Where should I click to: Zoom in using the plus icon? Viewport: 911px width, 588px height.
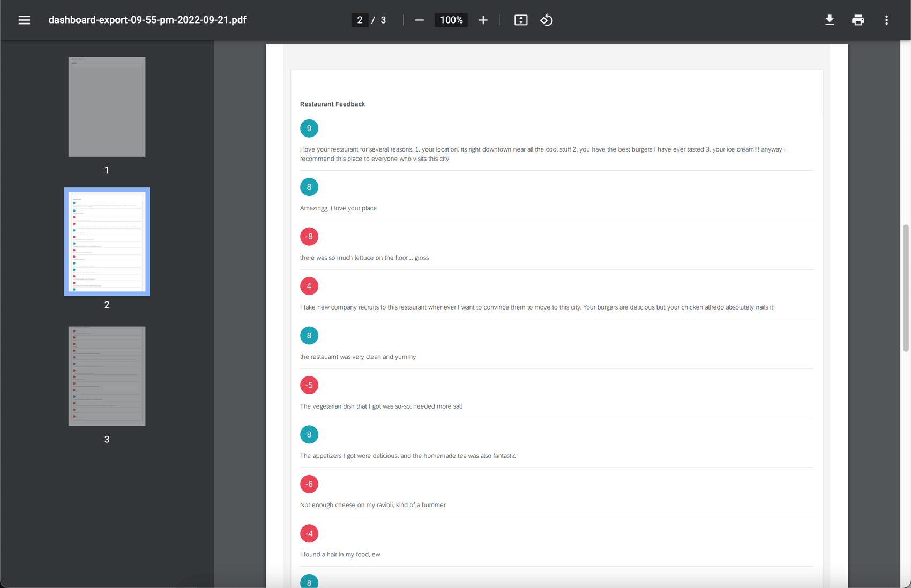[483, 20]
